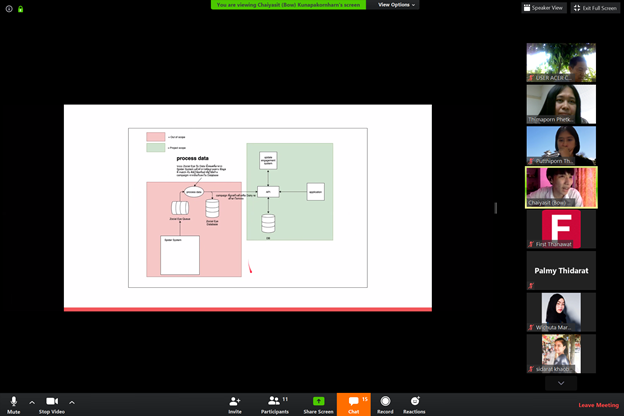This screenshot has width=624, height=416.
Task: Open the Reactions picker
Action: (x=414, y=401)
